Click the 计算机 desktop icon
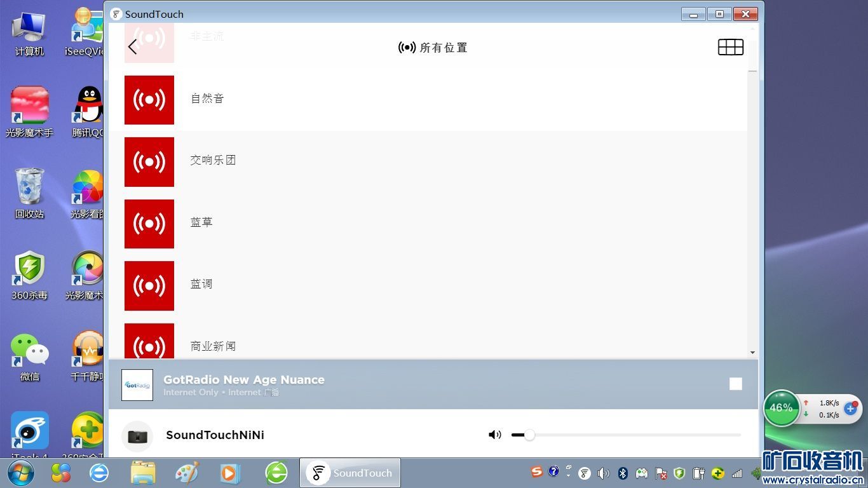Viewport: 868px width, 488px height. [x=29, y=33]
